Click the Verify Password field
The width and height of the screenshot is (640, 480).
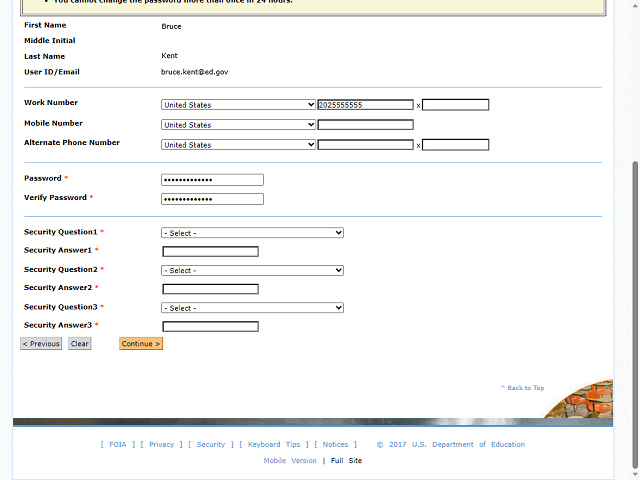(x=212, y=199)
